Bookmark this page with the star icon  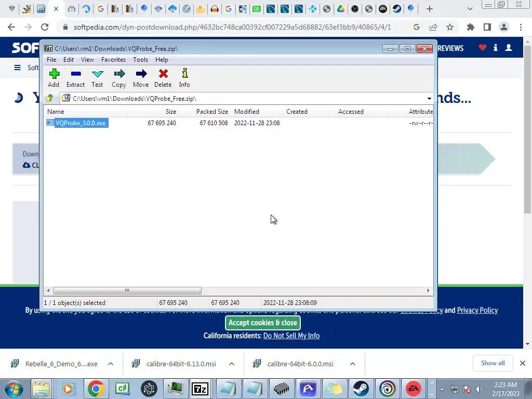click(x=450, y=27)
